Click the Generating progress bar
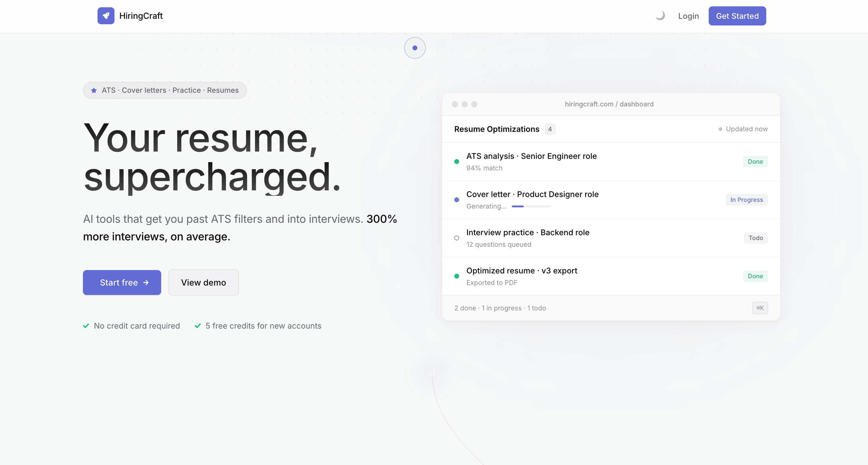This screenshot has width=868, height=465. (x=531, y=206)
